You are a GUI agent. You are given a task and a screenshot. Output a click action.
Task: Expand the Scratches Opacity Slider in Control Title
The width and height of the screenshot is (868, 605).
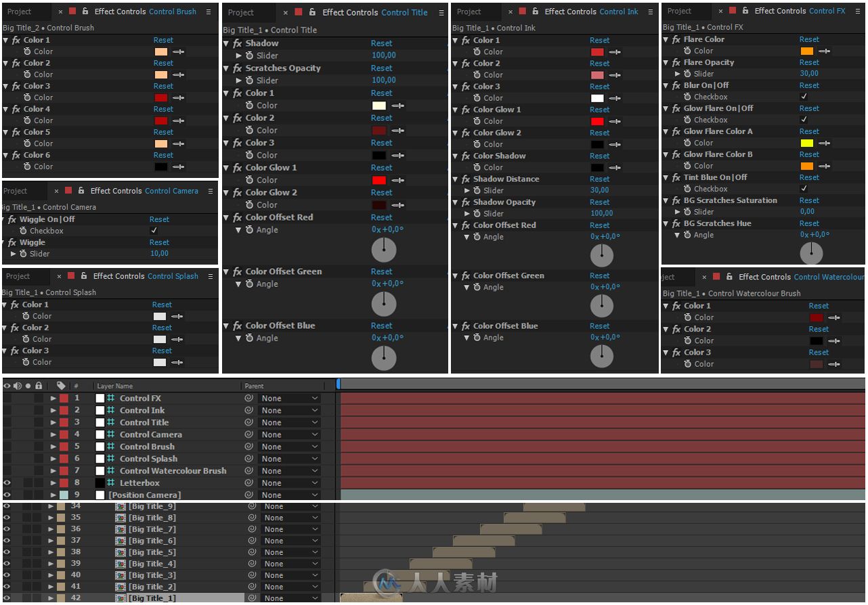coord(239,81)
